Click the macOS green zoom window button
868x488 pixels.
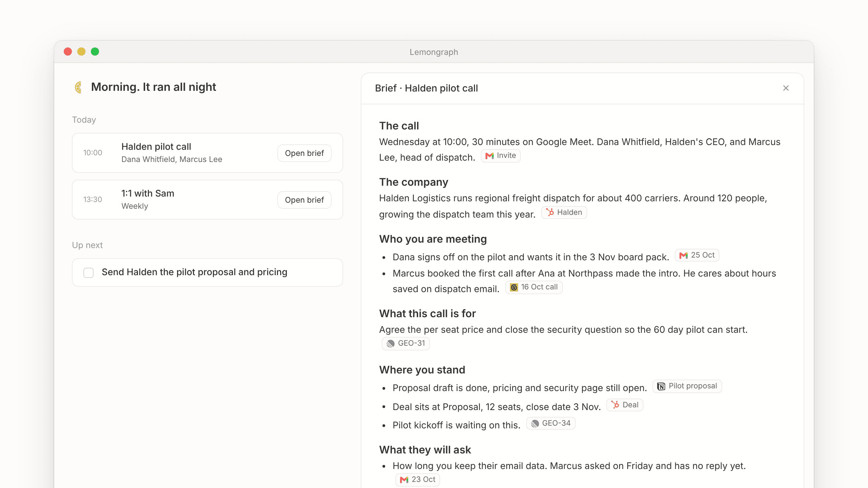pyautogui.click(x=95, y=52)
